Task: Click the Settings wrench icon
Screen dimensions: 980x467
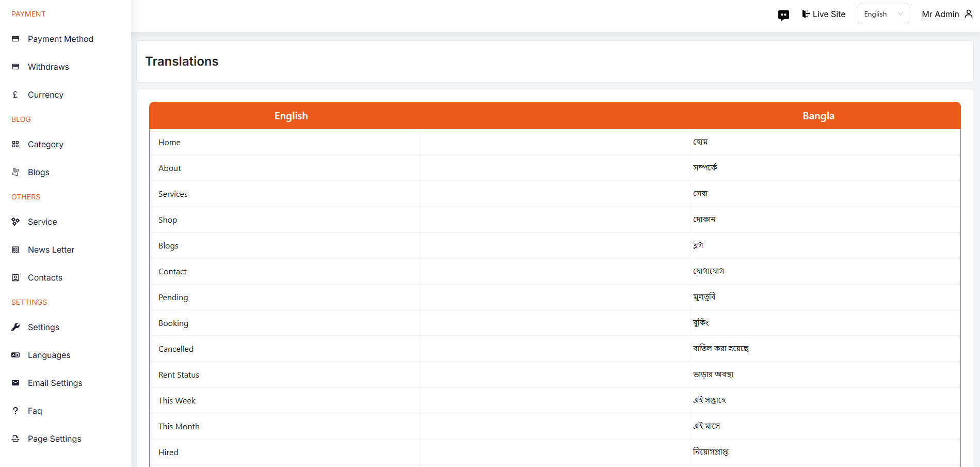Action: point(15,327)
